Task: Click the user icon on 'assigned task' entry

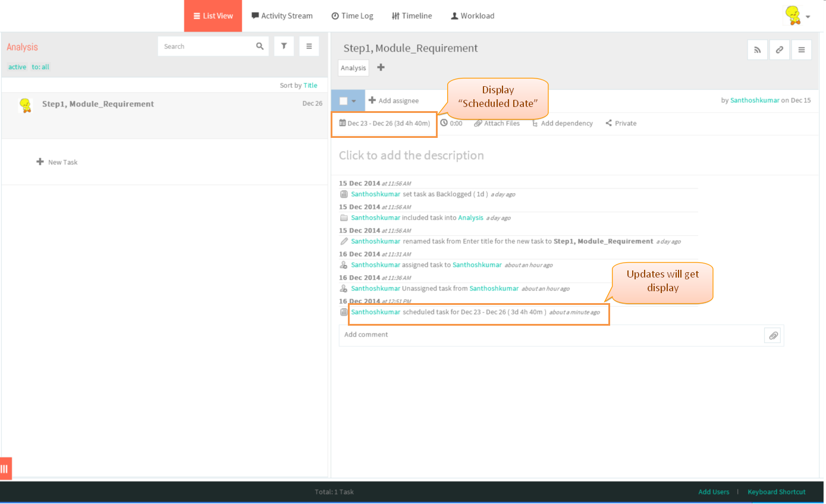Action: (x=344, y=265)
